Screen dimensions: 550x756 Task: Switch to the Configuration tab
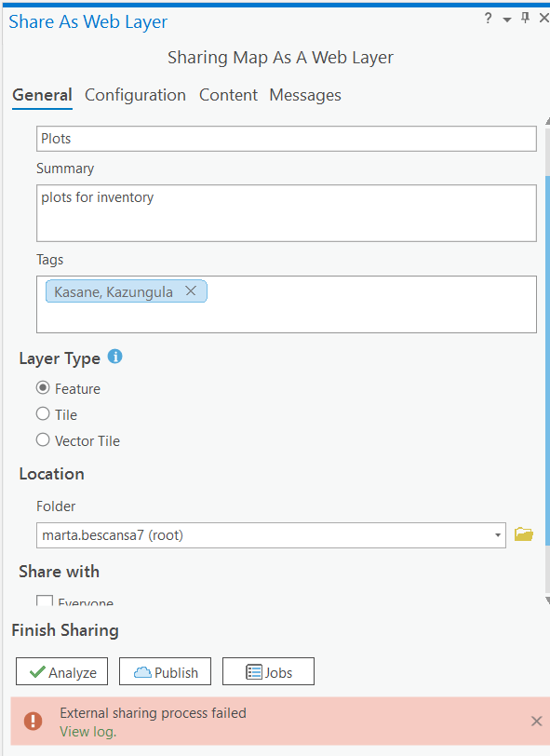pyautogui.click(x=136, y=95)
